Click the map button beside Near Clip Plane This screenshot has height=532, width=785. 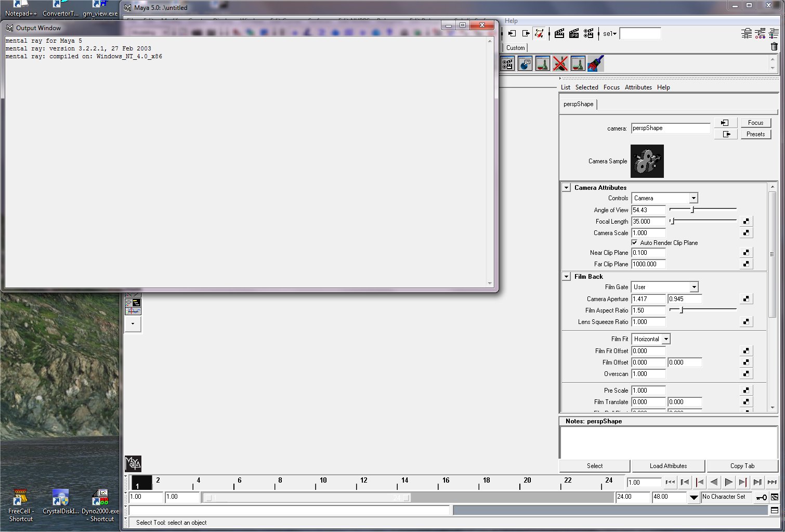tap(746, 253)
